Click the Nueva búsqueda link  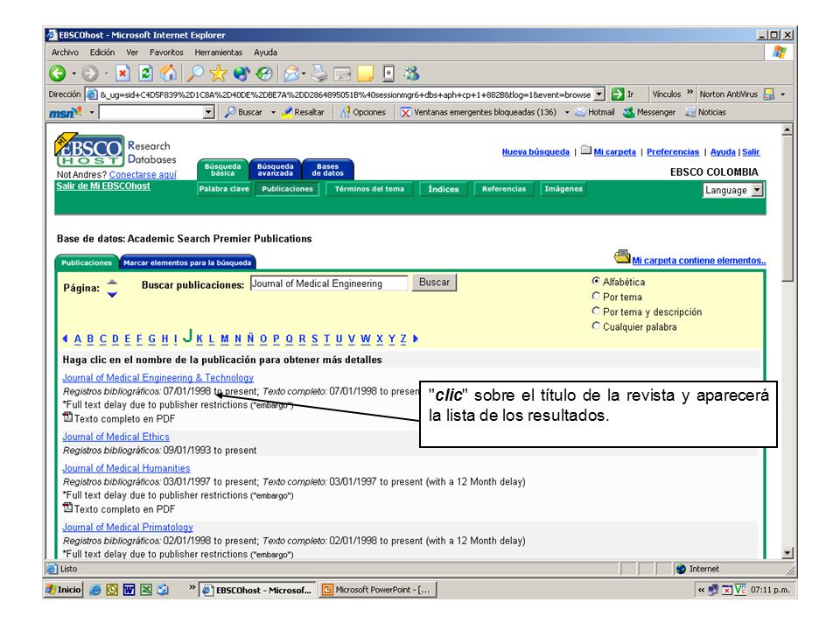tap(535, 152)
